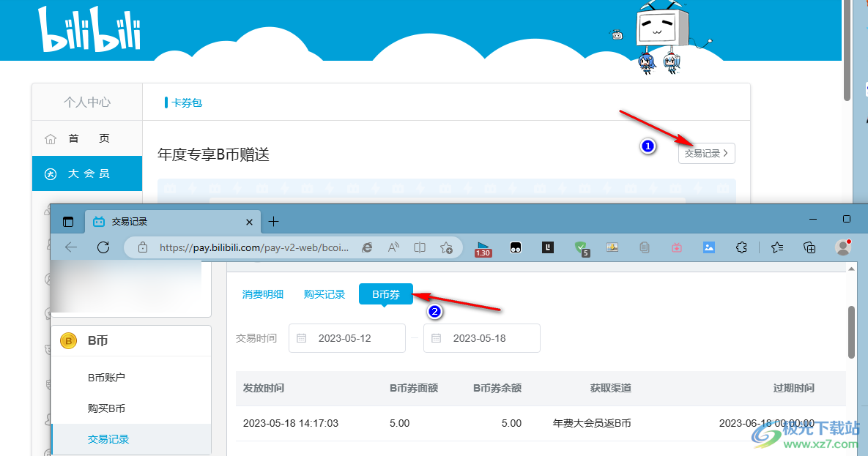Viewport: 868px width, 456px height.
Task: Open the Favorites list star icon
Action: tap(777, 247)
